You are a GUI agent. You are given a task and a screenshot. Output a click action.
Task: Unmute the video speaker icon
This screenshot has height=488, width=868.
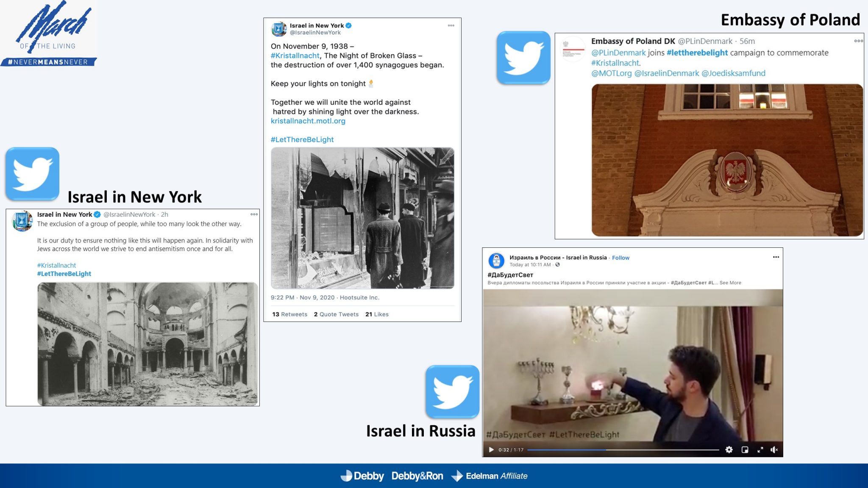tap(774, 450)
